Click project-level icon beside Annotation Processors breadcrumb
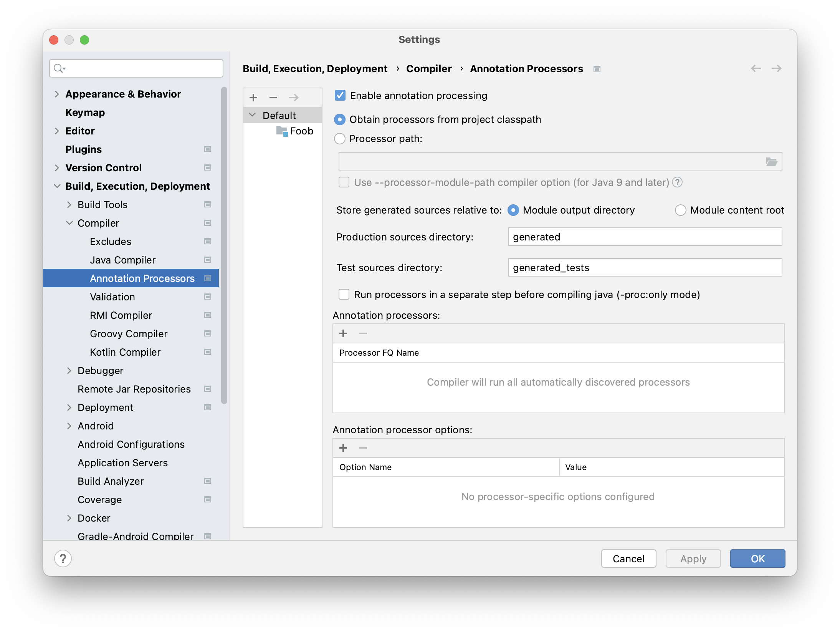Screen dimensions: 840x633 (x=597, y=69)
